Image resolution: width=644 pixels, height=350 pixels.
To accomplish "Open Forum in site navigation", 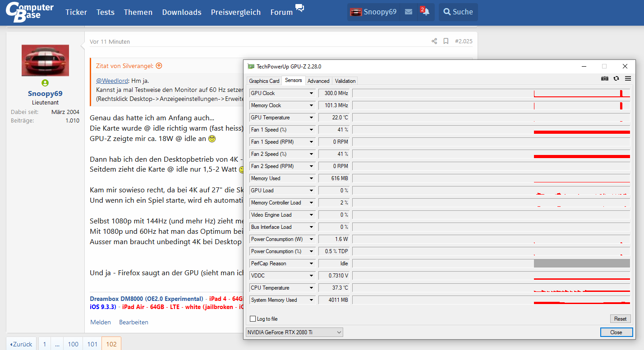I will tap(281, 12).
